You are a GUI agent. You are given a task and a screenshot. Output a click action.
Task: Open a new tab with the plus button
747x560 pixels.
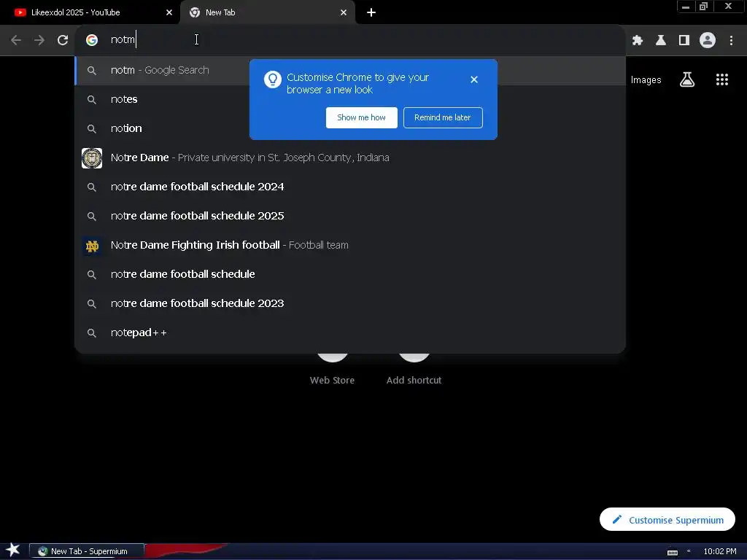coord(371,12)
